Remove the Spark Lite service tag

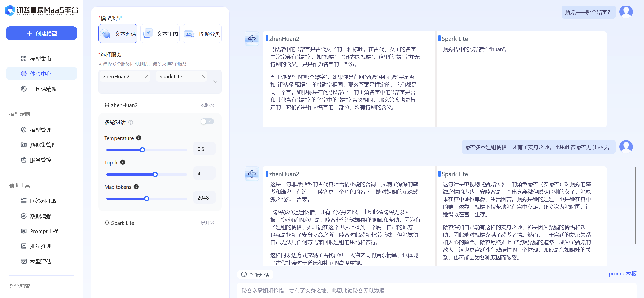pos(203,76)
